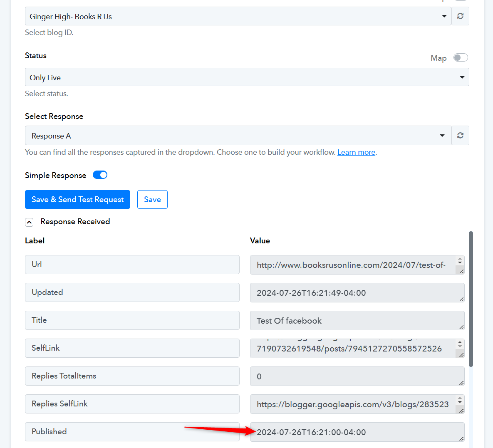
Task: Click the Save button
Action: (152, 199)
